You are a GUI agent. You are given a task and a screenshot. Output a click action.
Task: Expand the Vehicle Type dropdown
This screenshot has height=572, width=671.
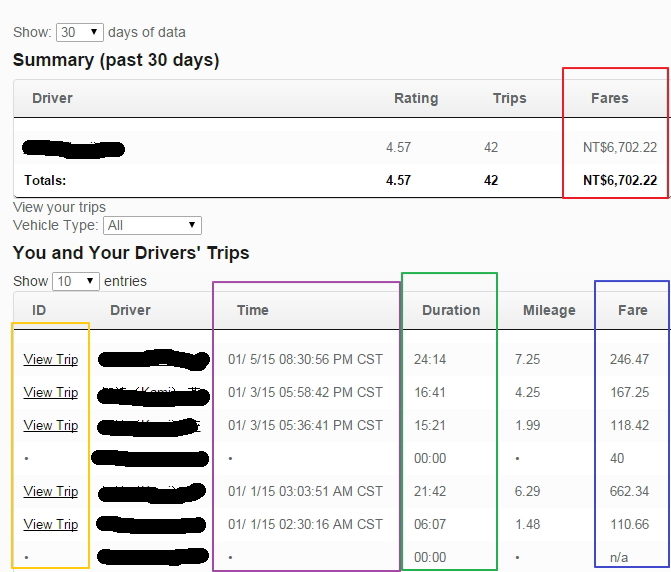(152, 226)
